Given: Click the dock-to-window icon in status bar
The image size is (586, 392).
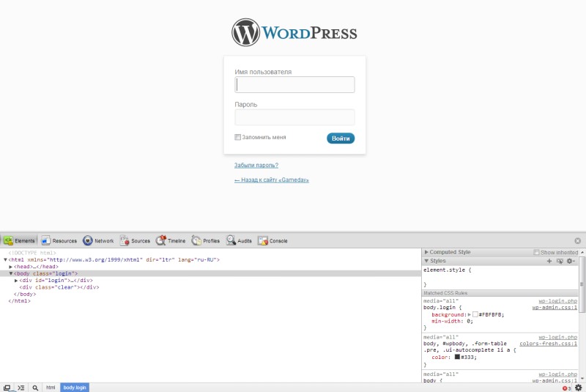Looking at the screenshot, I should 7,387.
